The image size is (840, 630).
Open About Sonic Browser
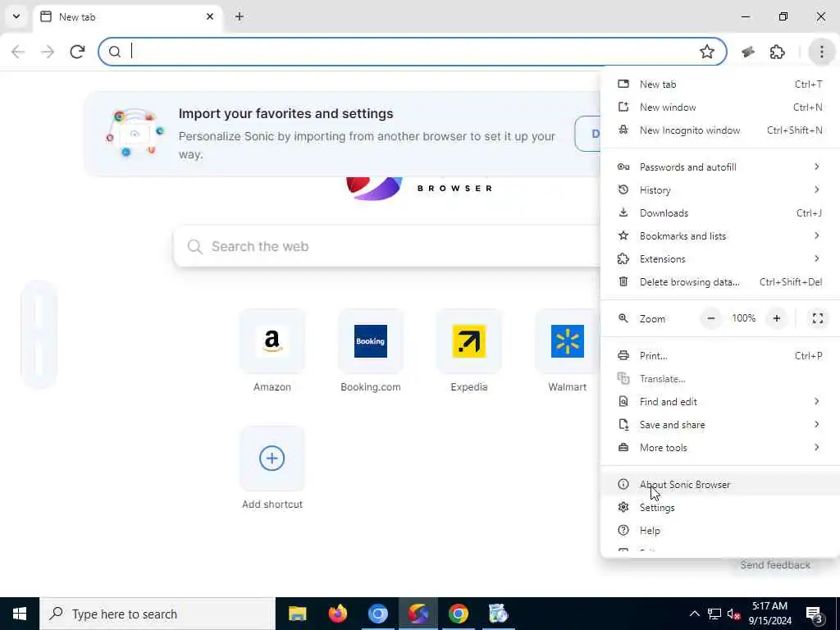720,484
